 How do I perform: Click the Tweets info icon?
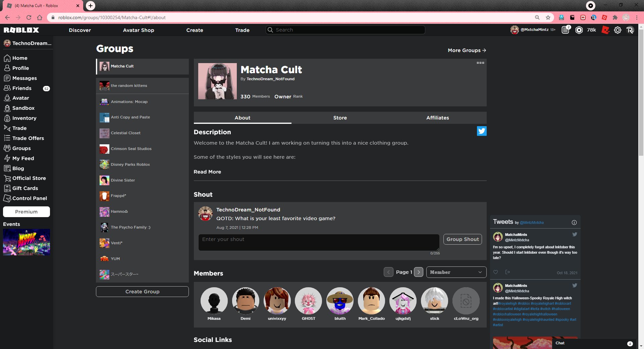(x=574, y=222)
